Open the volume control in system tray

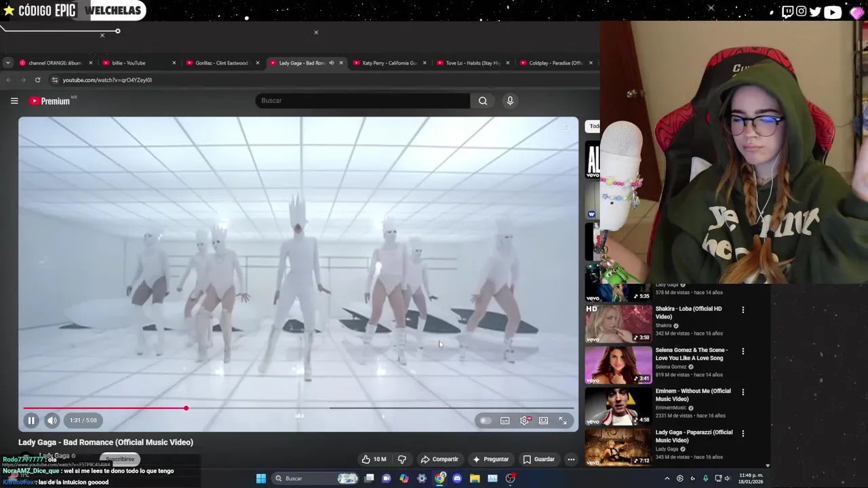pyautogui.click(x=727, y=479)
